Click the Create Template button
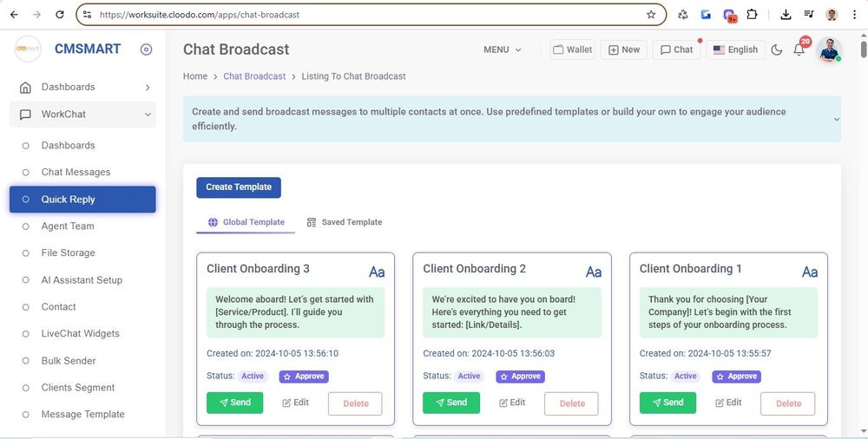Screen dimensions: 868x439 pyautogui.click(x=239, y=187)
